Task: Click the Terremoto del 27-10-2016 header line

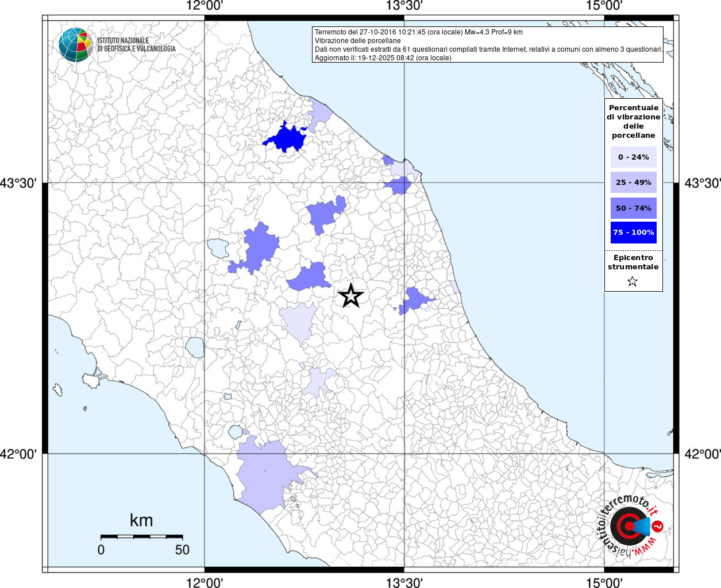Action: 418,32
